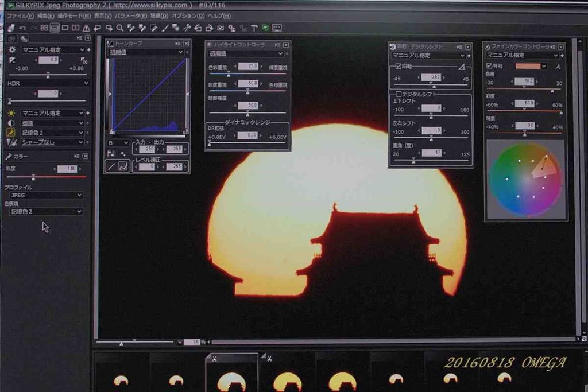This screenshot has width=588, height=392.
Task: Click the 画角 (度) slider track
Action: click(431, 160)
